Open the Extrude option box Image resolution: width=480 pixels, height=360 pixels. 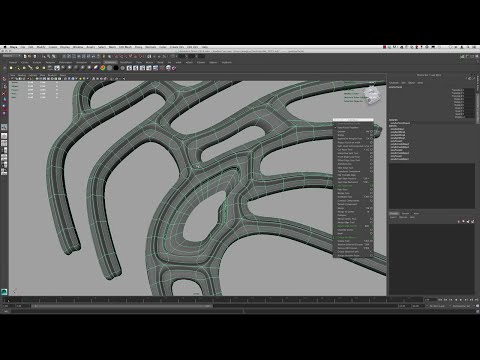(371, 131)
